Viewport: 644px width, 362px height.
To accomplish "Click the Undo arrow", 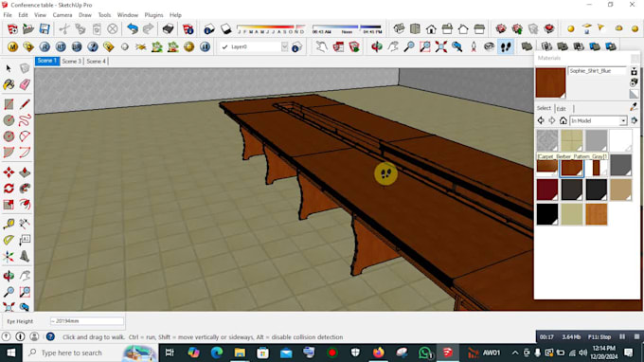I will click(133, 28).
